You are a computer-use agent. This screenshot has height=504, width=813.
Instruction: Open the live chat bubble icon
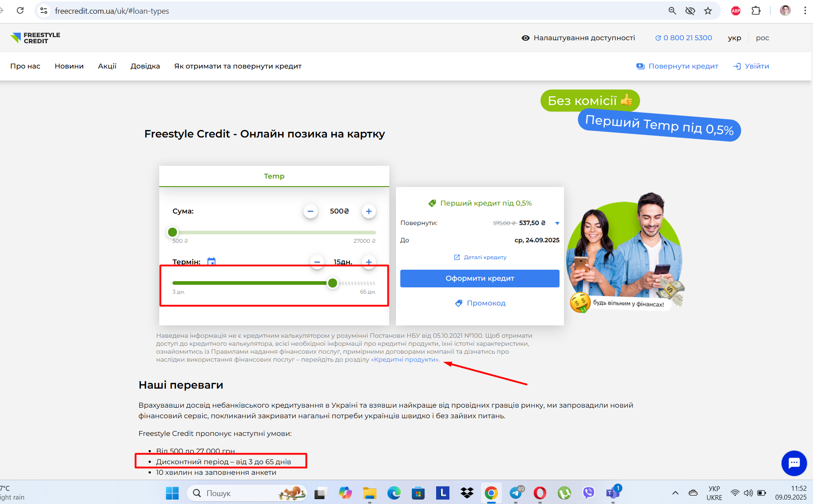point(794,463)
